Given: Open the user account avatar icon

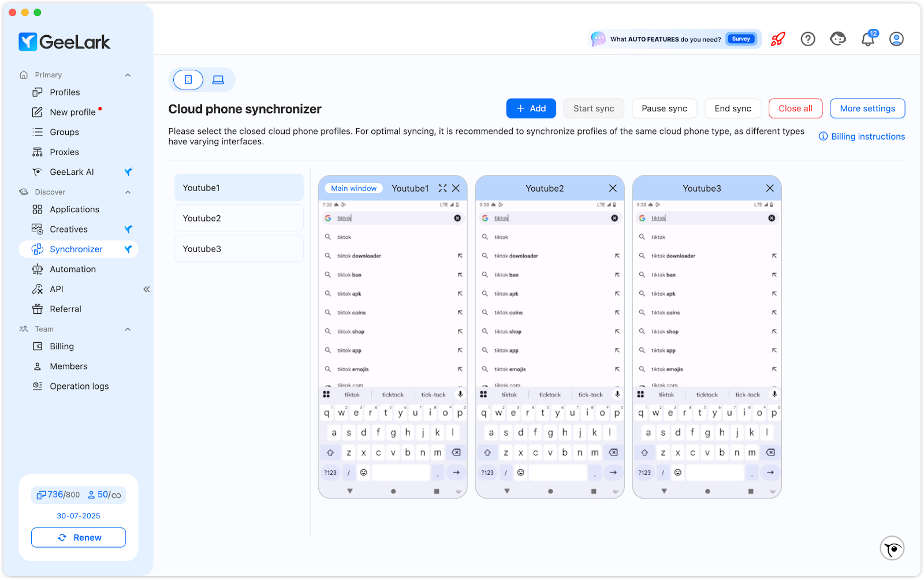Looking at the screenshot, I should pos(896,39).
